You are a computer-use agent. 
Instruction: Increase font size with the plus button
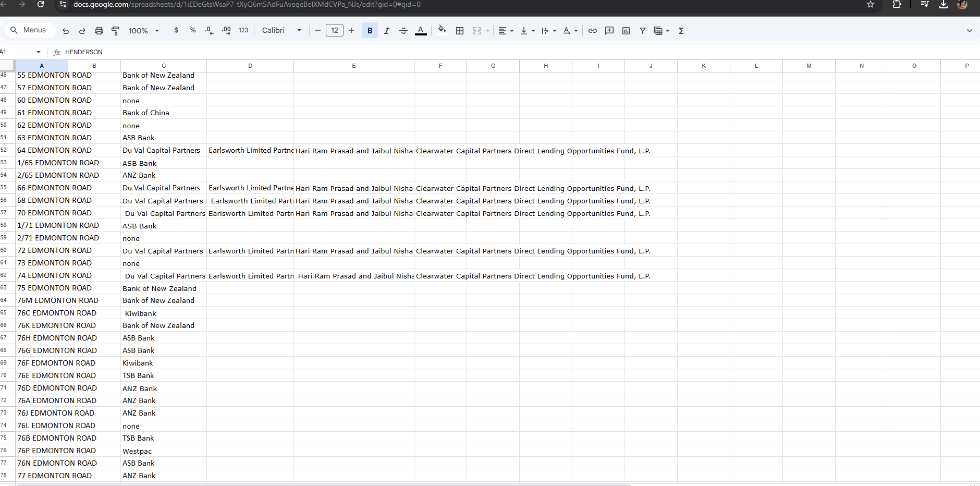point(351,30)
